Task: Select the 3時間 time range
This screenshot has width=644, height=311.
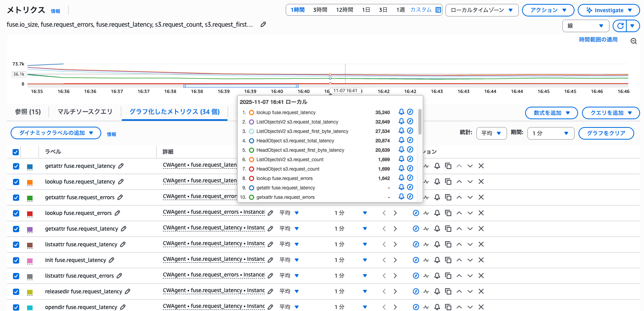Action: pos(320,10)
